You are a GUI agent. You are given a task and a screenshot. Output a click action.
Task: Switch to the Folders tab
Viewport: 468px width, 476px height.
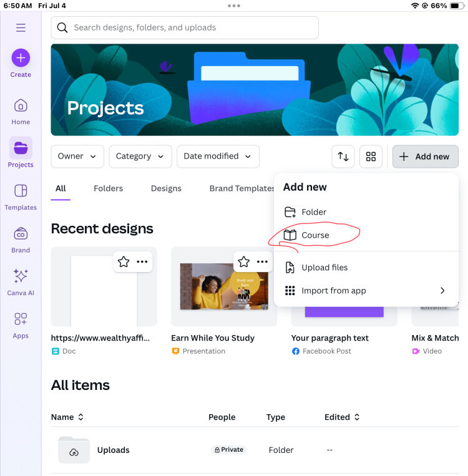click(108, 188)
